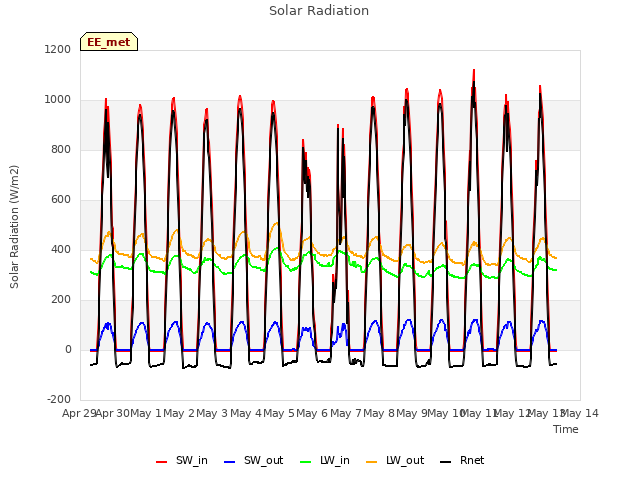Click the 200 y-axis tick label
Image resolution: width=640 pixels, height=480 pixels.
coord(61,300)
